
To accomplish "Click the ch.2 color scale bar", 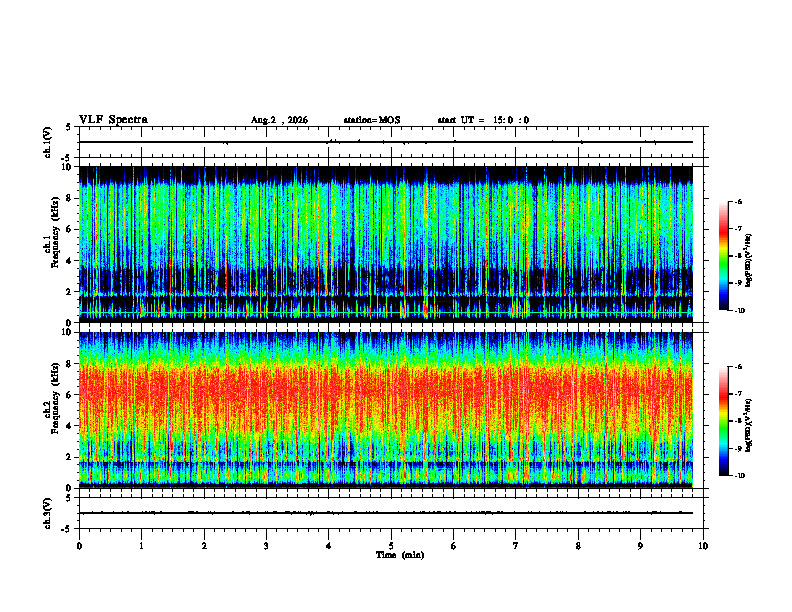I will click(x=723, y=421).
